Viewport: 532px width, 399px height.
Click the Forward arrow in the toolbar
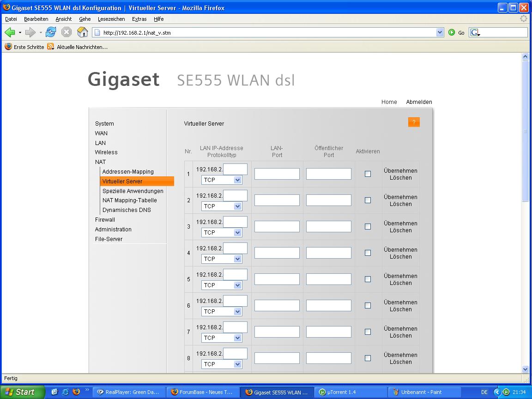[x=30, y=33]
